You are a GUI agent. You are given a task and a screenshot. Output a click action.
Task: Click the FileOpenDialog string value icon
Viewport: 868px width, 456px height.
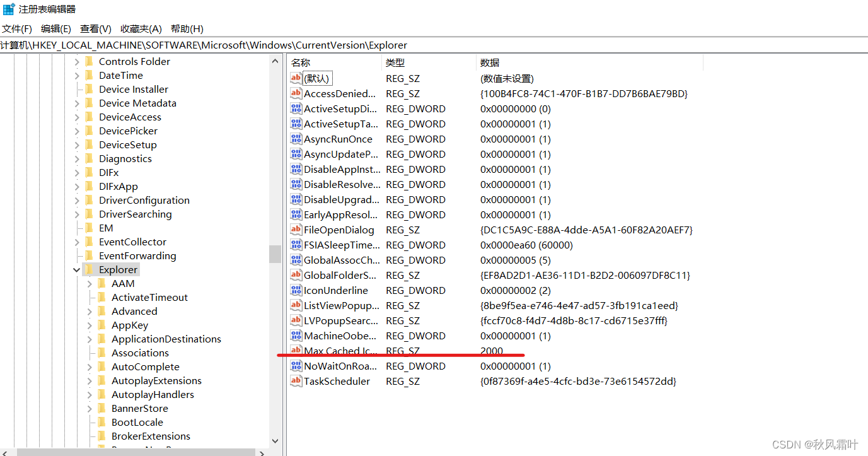pyautogui.click(x=296, y=230)
